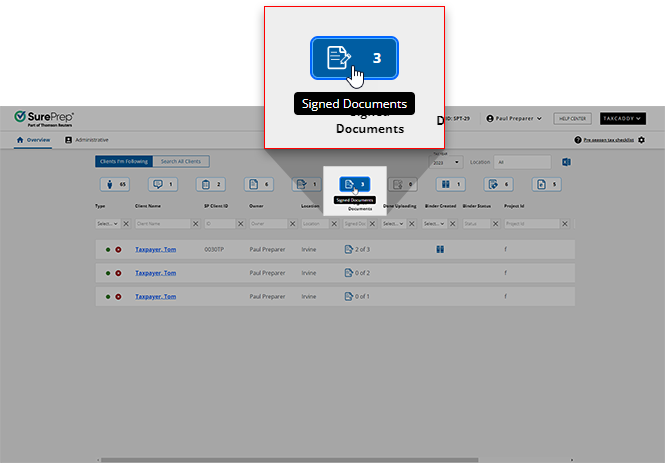Click signed document icon in 2 of 3 row
Screen dimensions: 665x463
point(349,249)
